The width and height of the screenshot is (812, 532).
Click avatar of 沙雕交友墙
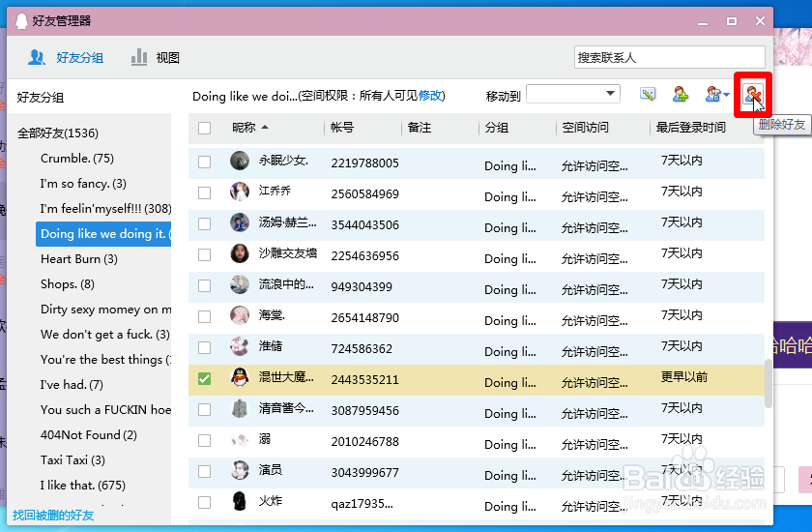pos(240,253)
